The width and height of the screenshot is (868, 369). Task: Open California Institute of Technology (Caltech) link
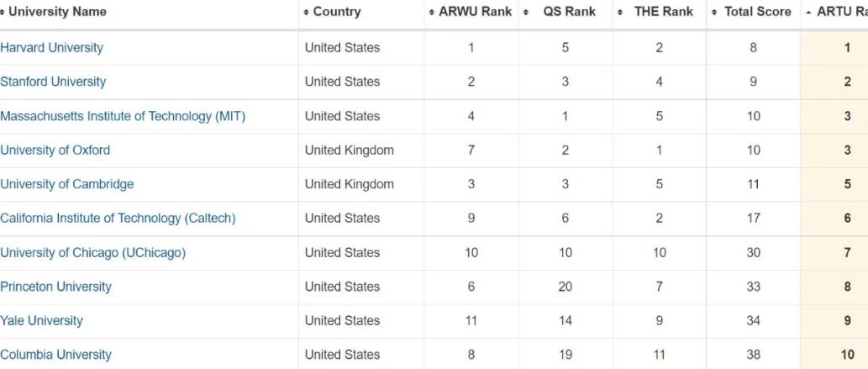(118, 219)
